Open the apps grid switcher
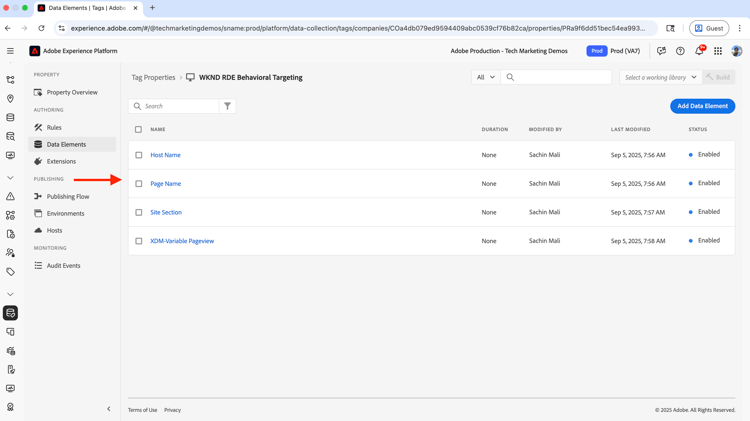Viewport: 750px width, 421px height. coord(718,51)
